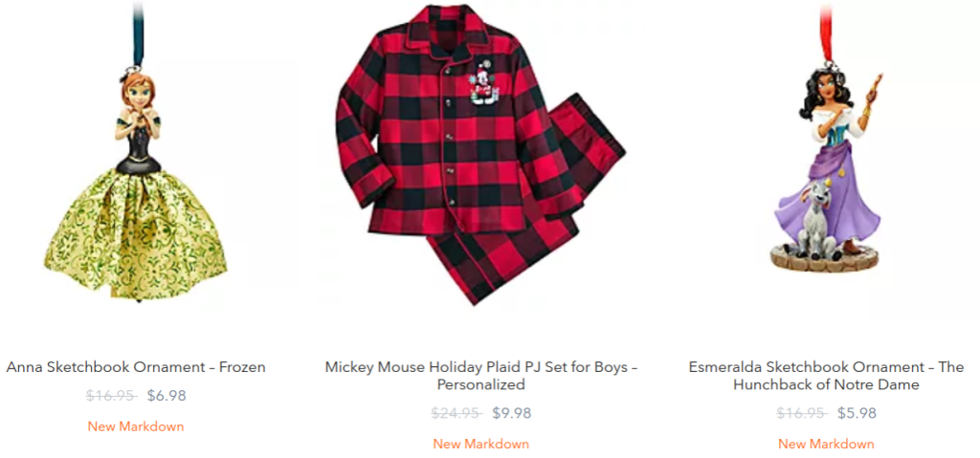Image resolution: width=980 pixels, height=458 pixels.
Task: Click New Markdown label under Mickey PJ set
Action: (480, 444)
